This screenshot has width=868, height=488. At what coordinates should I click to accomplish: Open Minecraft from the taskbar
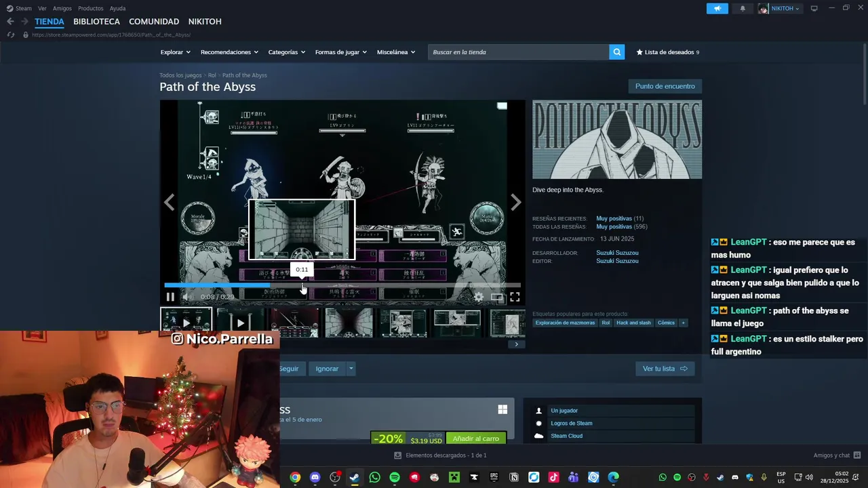tap(454, 477)
